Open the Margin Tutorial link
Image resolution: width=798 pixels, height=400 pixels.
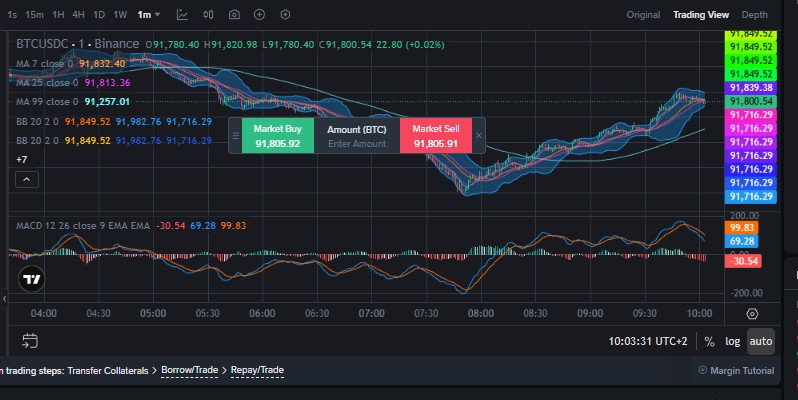tap(742, 370)
